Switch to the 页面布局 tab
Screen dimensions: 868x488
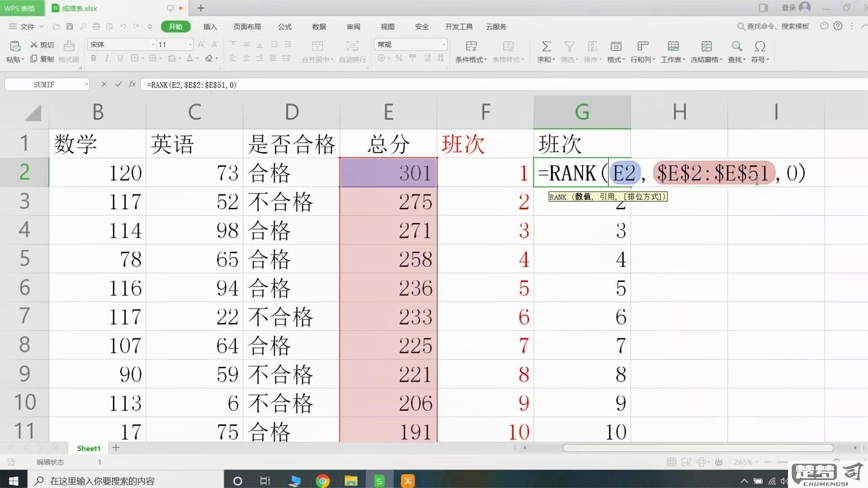[247, 27]
